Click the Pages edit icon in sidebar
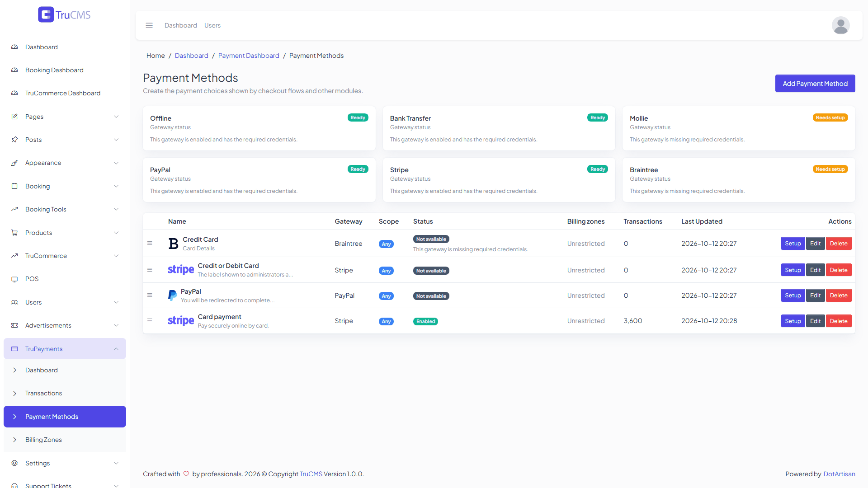The image size is (868, 488). [14, 117]
